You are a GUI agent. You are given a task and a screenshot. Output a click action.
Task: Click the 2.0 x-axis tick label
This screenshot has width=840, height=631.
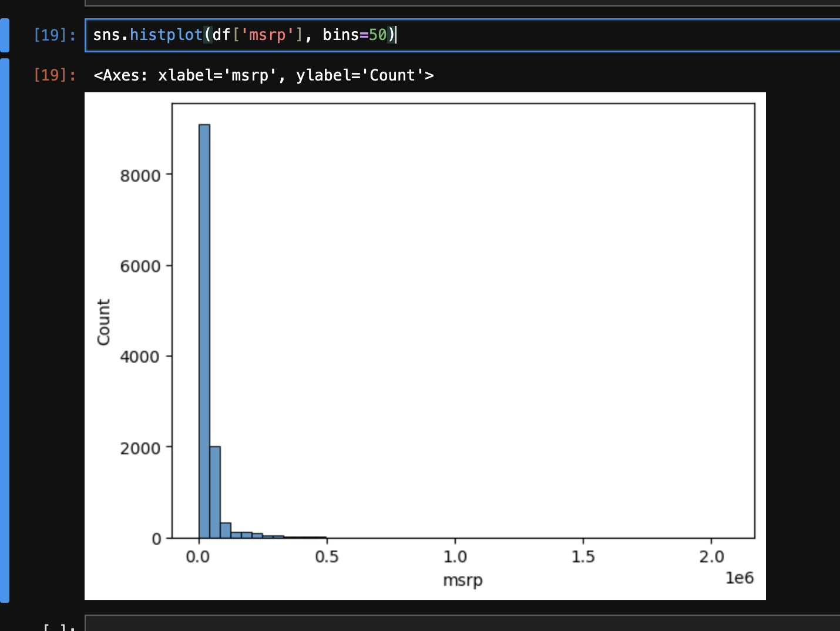(711, 557)
